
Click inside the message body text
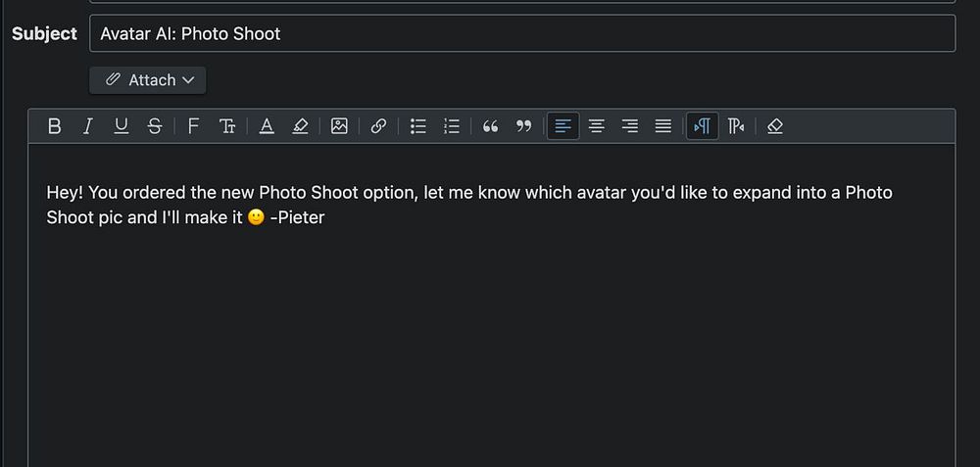[x=469, y=205]
